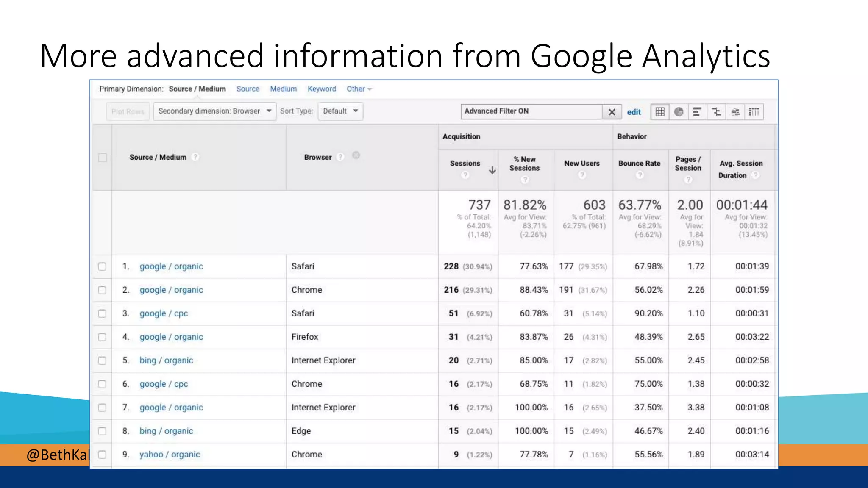
Task: Select Medium primary dimension
Action: [x=284, y=89]
